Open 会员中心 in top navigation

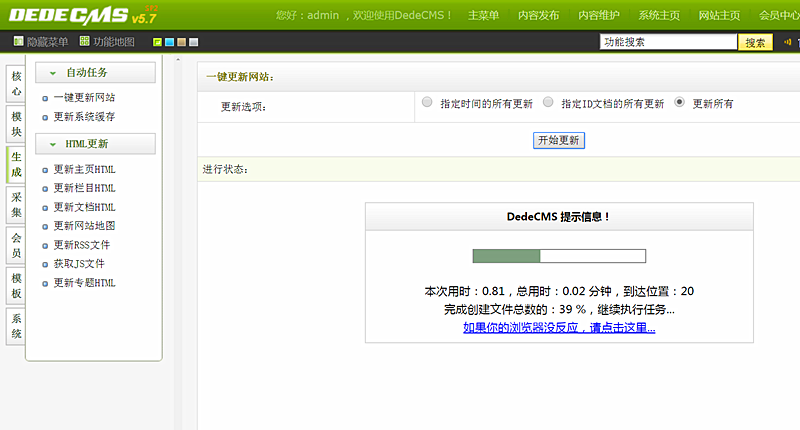(x=779, y=15)
